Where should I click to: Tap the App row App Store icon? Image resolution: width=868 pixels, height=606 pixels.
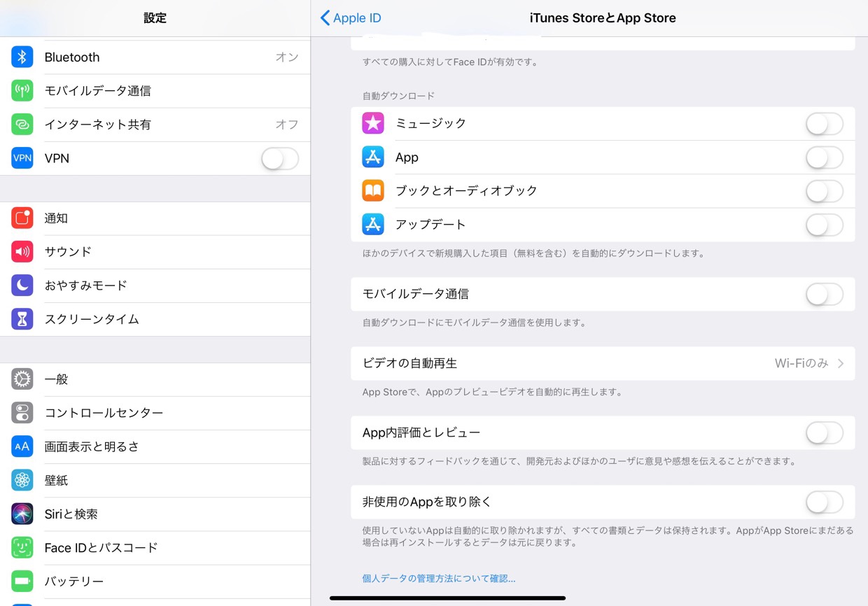click(x=373, y=157)
